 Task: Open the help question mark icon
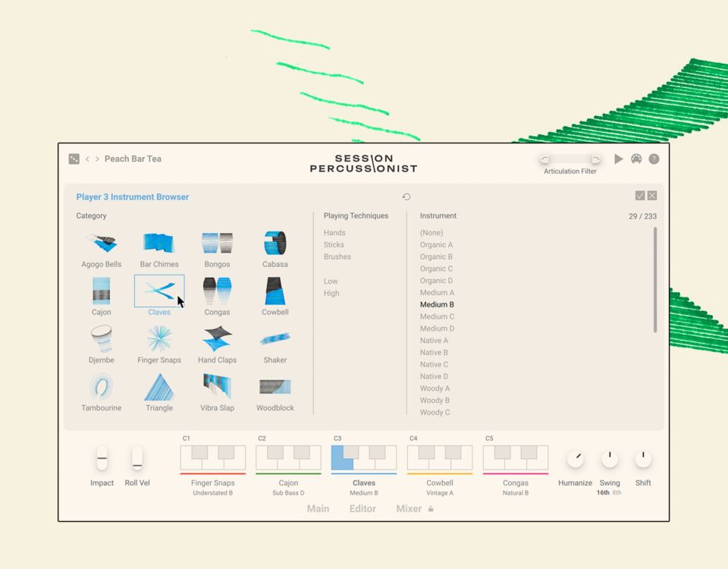654,159
